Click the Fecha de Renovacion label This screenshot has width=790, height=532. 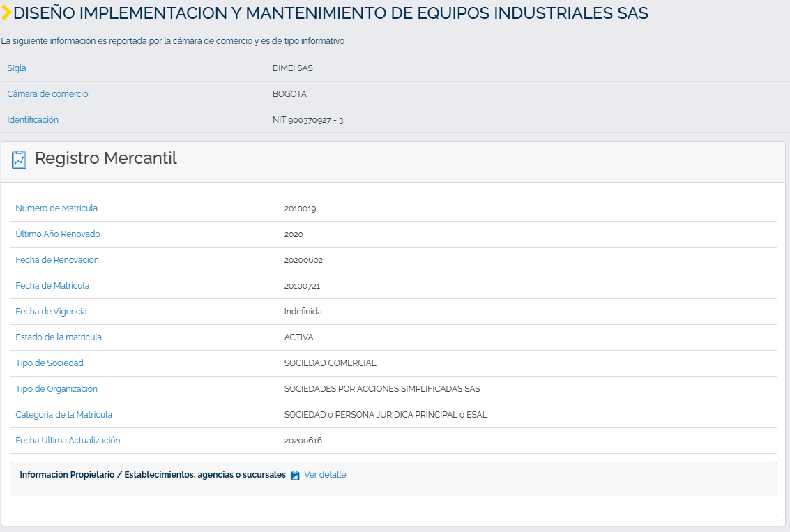tap(57, 260)
